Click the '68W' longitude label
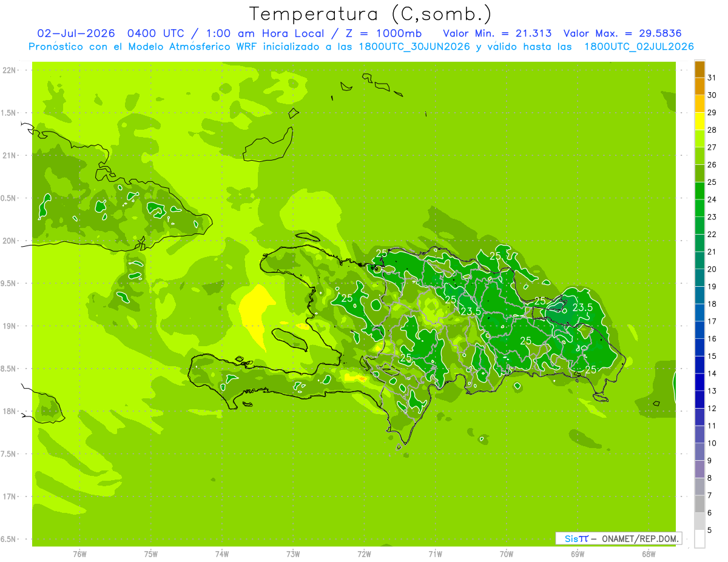Image resolution: width=728 pixels, height=562 pixels. coord(649,554)
